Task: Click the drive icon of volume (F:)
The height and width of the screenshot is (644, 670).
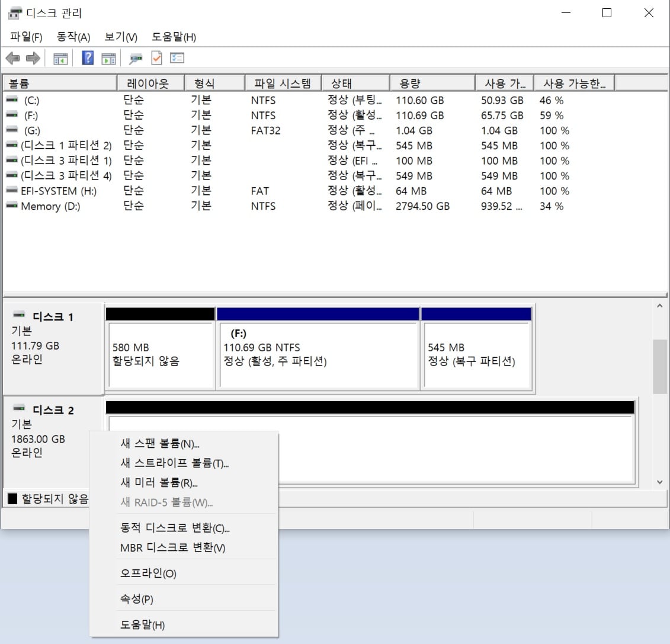Action: pyautogui.click(x=12, y=114)
